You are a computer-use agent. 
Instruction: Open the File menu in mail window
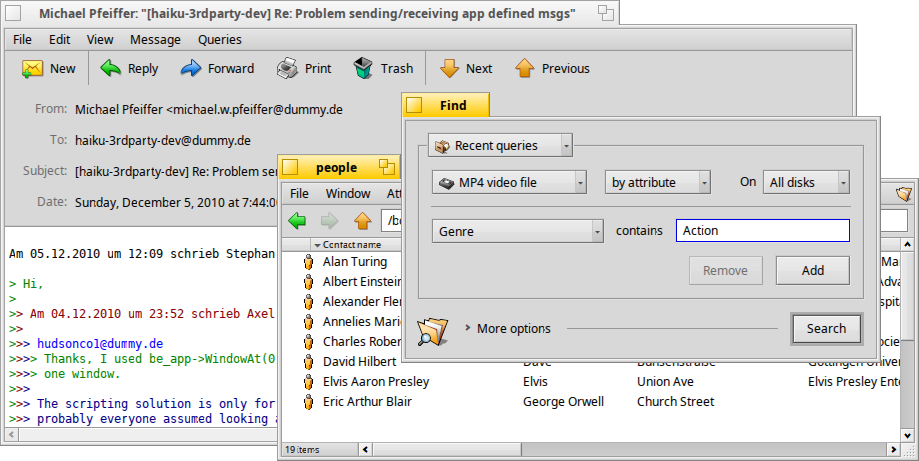[x=22, y=39]
